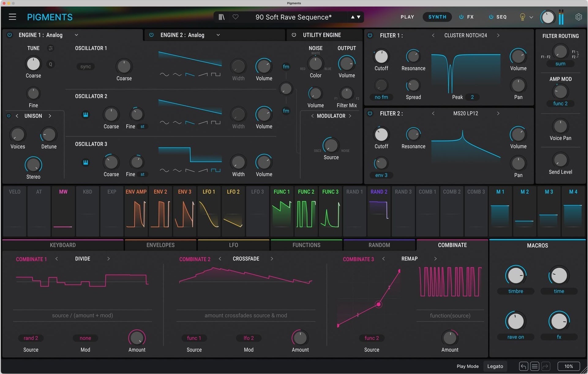Screen dimensions: 588x374
Task: Open the preset library browser icon
Action: coord(222,17)
